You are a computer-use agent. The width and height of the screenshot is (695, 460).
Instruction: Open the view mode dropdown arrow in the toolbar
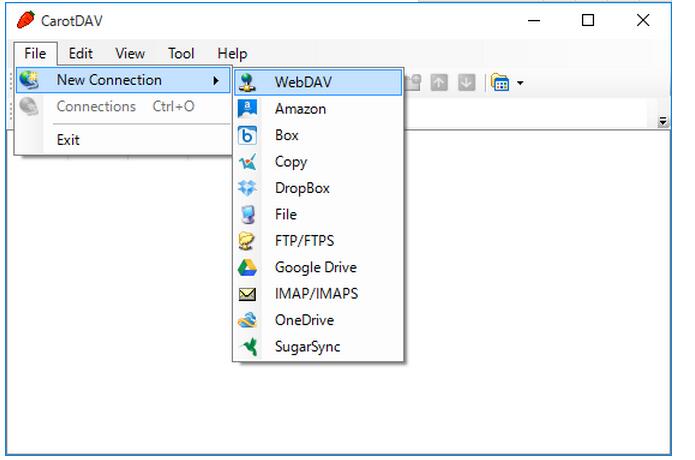point(520,83)
